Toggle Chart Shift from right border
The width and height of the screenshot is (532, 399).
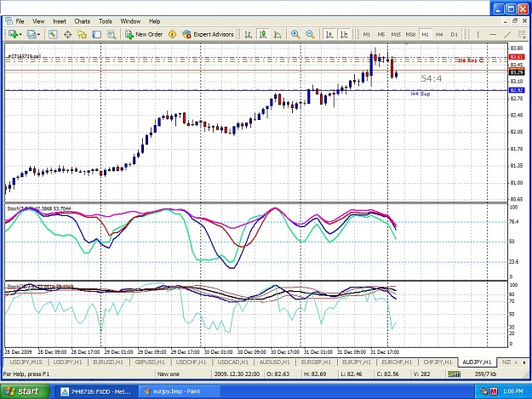(344, 34)
